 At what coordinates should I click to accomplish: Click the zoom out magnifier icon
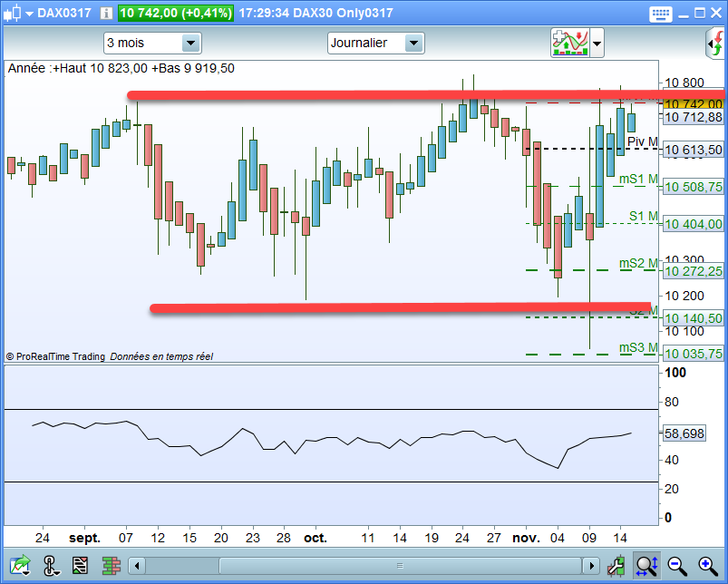click(x=677, y=566)
